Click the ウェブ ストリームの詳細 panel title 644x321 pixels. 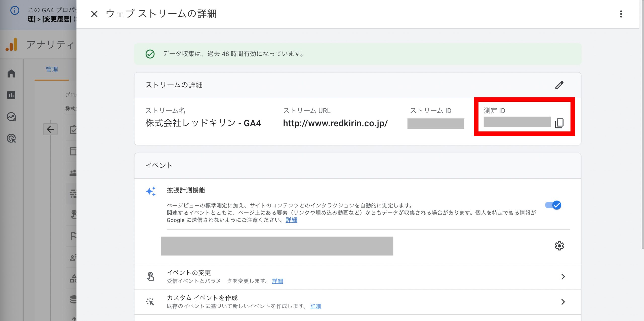click(161, 14)
